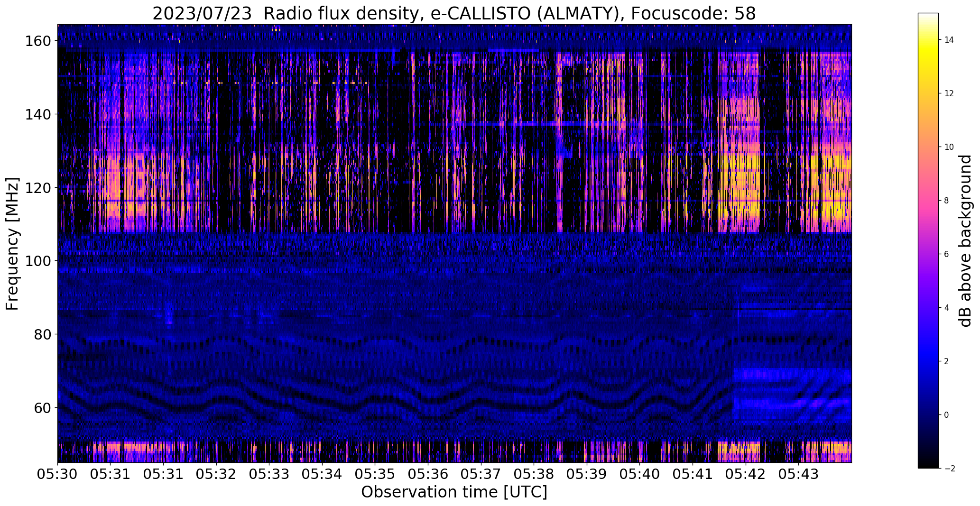Click the 2 value on the colorbar

946,361
